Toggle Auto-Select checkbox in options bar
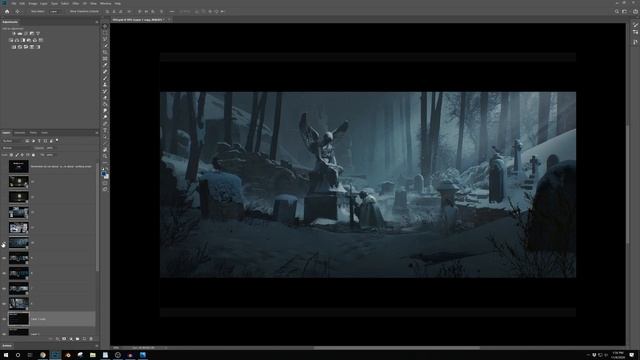The height and width of the screenshot is (360, 640). tap(30, 11)
